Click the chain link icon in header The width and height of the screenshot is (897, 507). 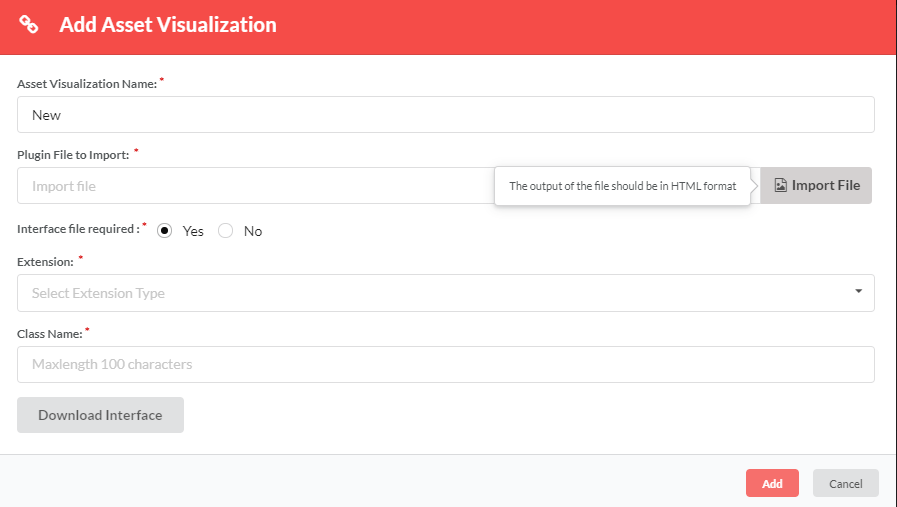(x=29, y=25)
